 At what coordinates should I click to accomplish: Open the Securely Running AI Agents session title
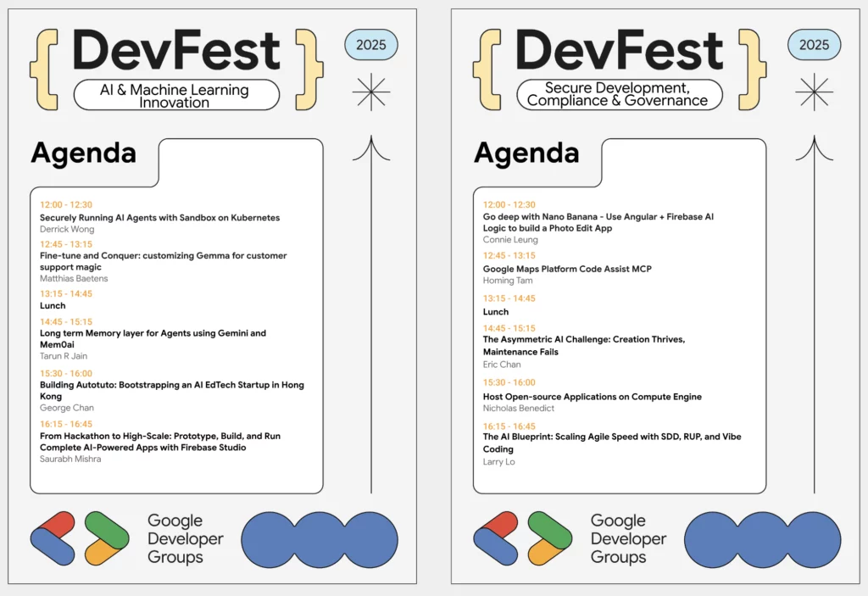click(159, 218)
